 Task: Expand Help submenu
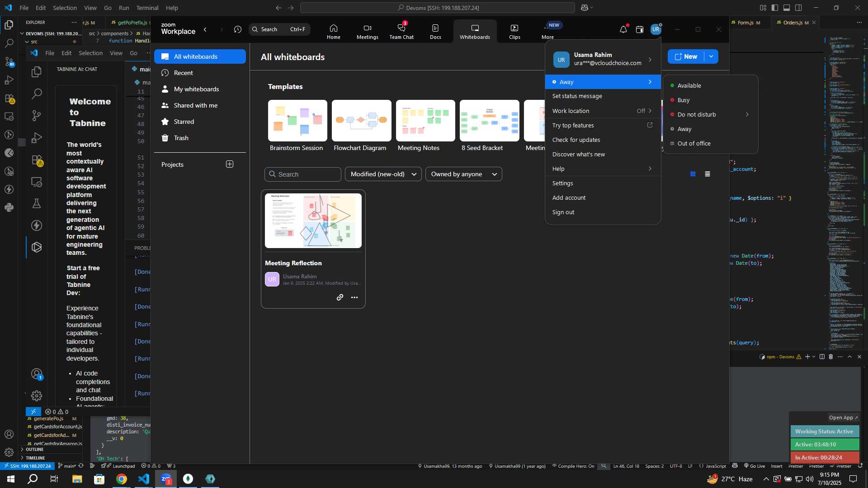pyautogui.click(x=603, y=169)
